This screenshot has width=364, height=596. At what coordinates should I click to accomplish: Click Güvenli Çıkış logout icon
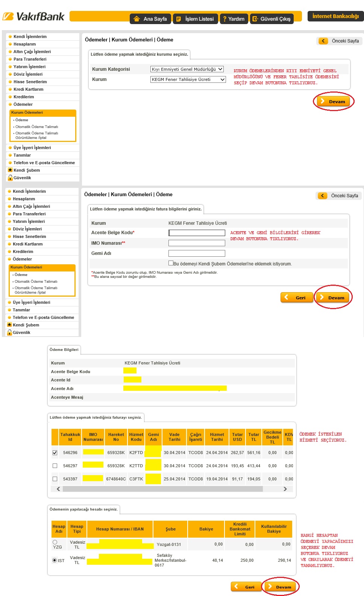(x=255, y=19)
